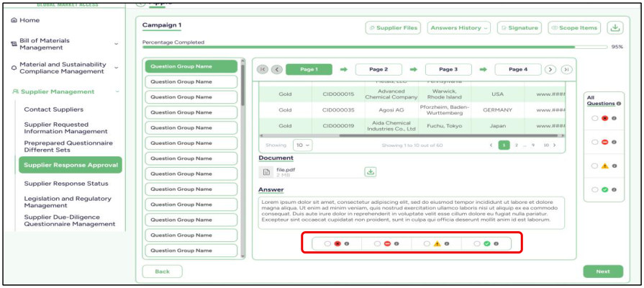
Task: Click the Percentage Completed progress bar
Action: pos(375,48)
